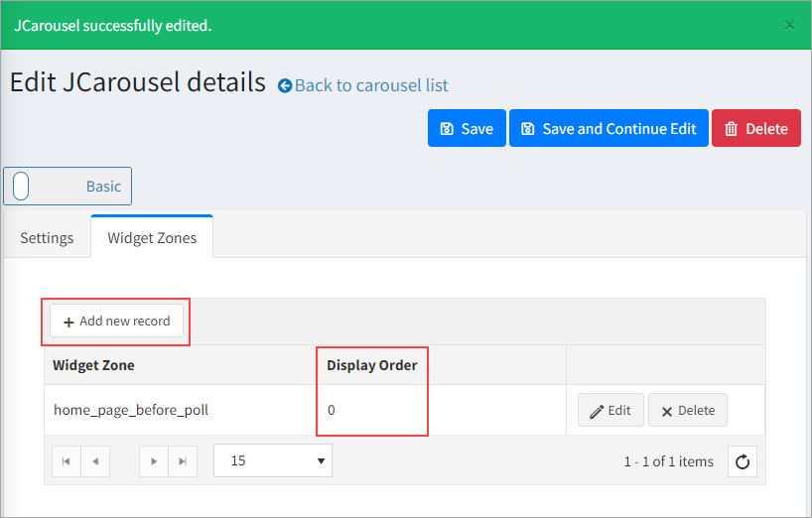Go to the previous grid page
The image size is (812, 518).
95,461
